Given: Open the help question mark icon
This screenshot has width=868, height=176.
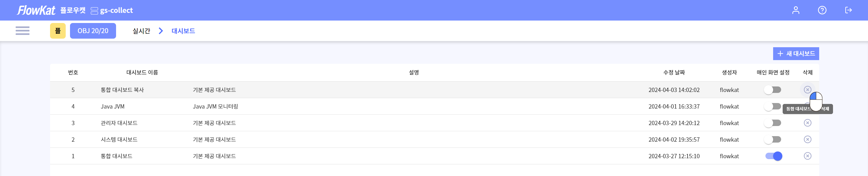Looking at the screenshot, I should (x=822, y=10).
